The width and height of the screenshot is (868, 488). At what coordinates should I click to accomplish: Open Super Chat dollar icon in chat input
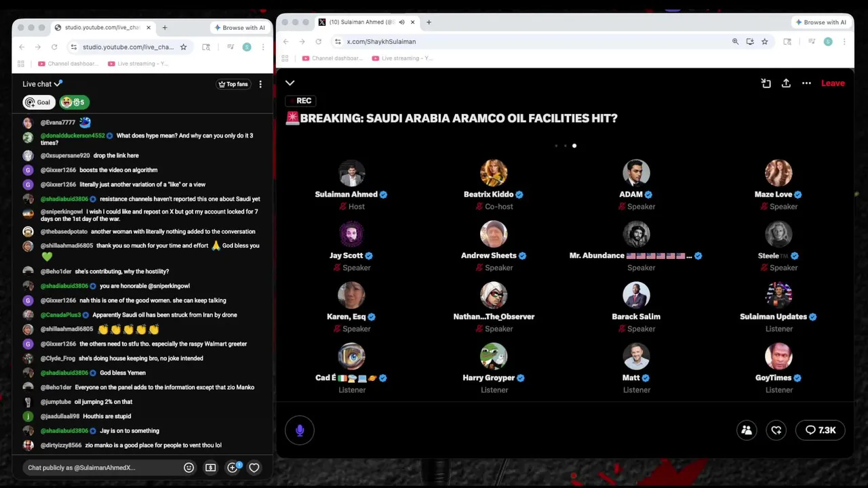(211, 468)
